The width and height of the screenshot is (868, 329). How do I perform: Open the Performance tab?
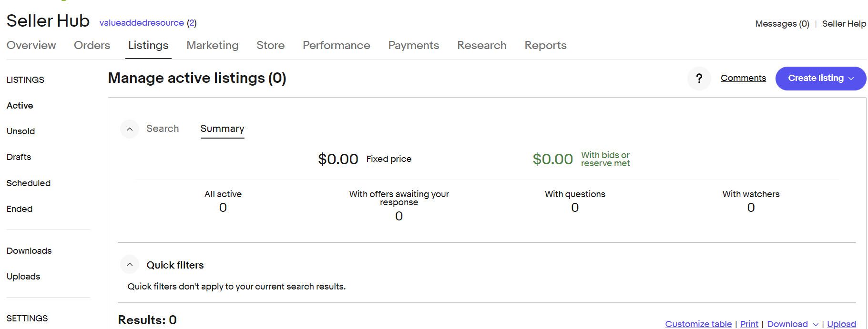tap(336, 45)
